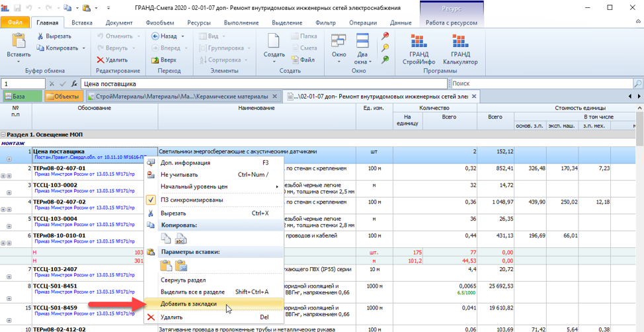Open the Создать dropdown arrow

pyautogui.click(x=274, y=62)
